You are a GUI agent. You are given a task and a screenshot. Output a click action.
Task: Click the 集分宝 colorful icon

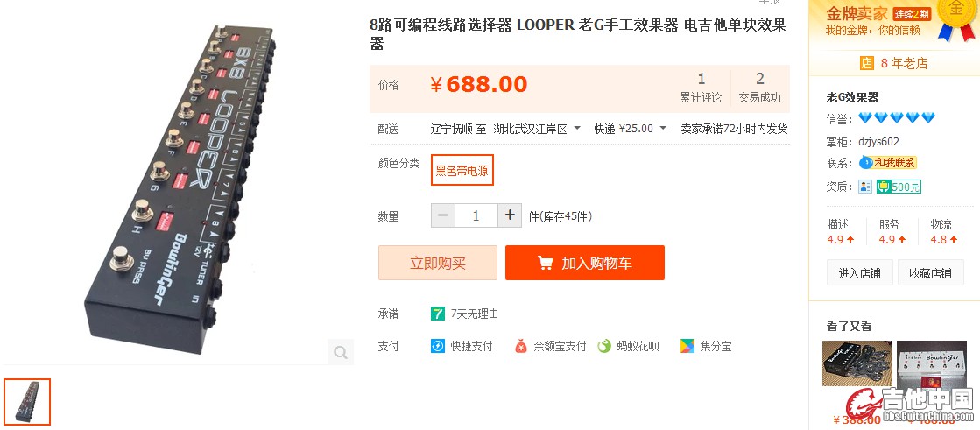tap(687, 346)
